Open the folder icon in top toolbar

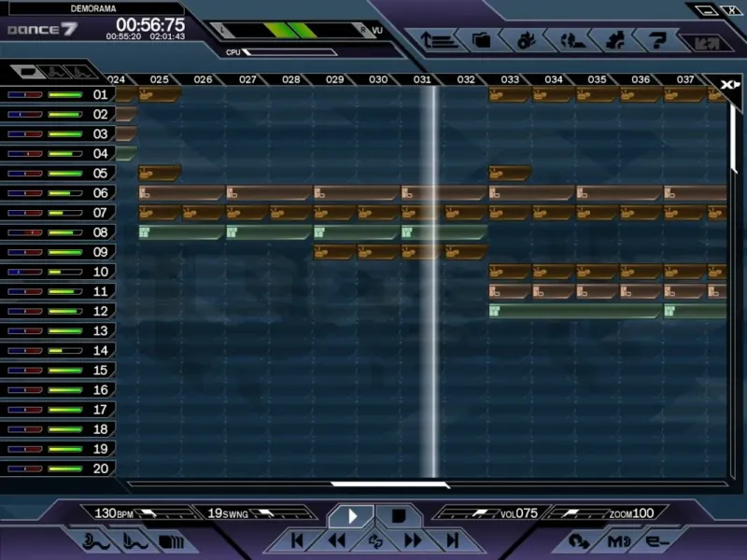pyautogui.click(x=481, y=41)
